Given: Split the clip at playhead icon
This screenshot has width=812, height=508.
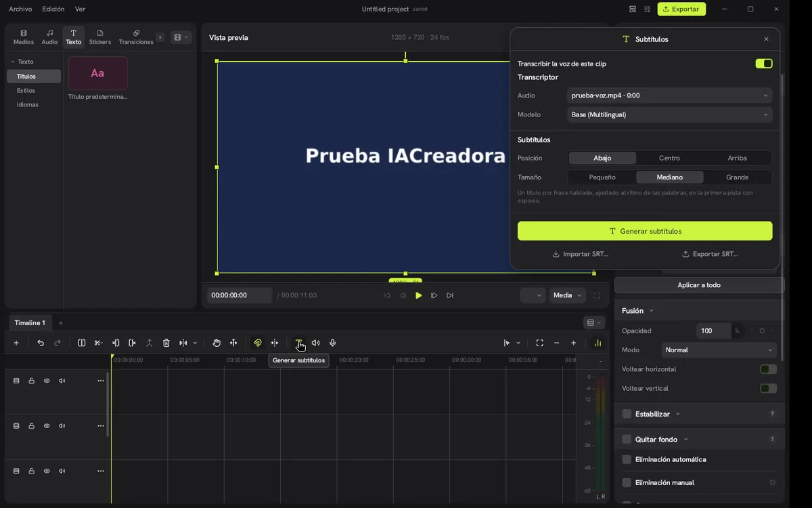Looking at the screenshot, I should tap(82, 343).
